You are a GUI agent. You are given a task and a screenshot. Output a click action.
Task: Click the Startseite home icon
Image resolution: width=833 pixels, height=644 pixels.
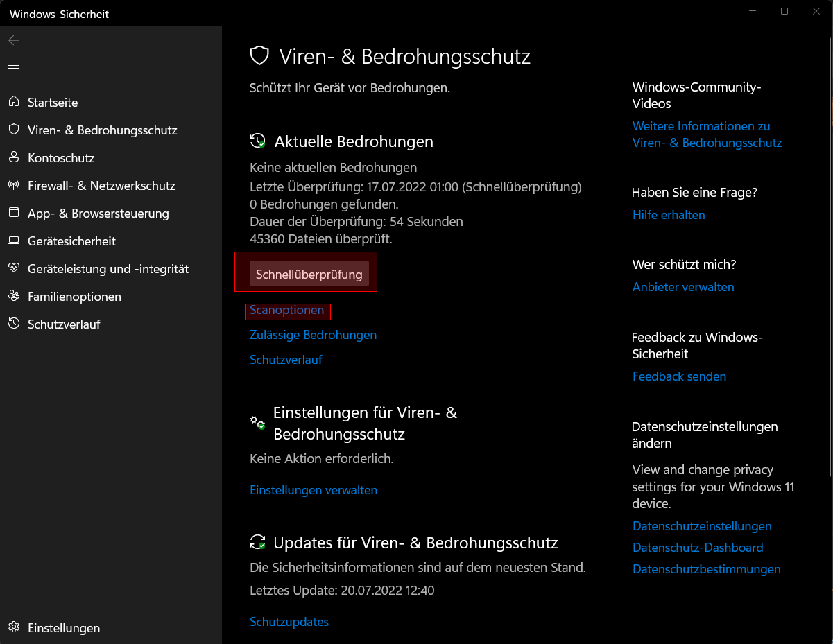pyautogui.click(x=14, y=103)
